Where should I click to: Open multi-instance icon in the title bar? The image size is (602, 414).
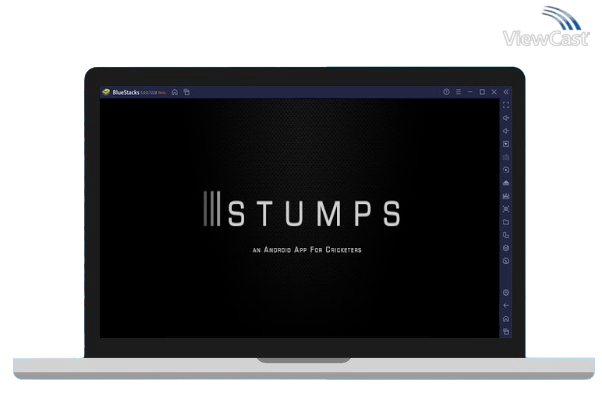(x=187, y=92)
